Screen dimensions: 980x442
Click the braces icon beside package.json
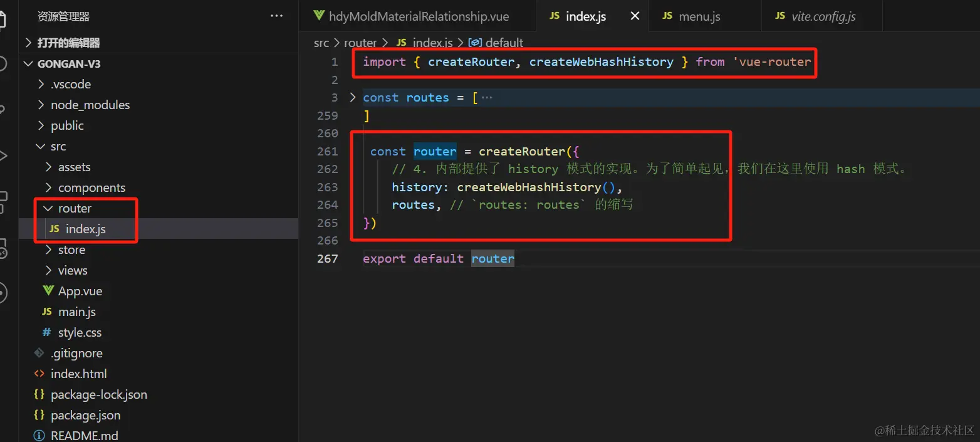pos(39,415)
